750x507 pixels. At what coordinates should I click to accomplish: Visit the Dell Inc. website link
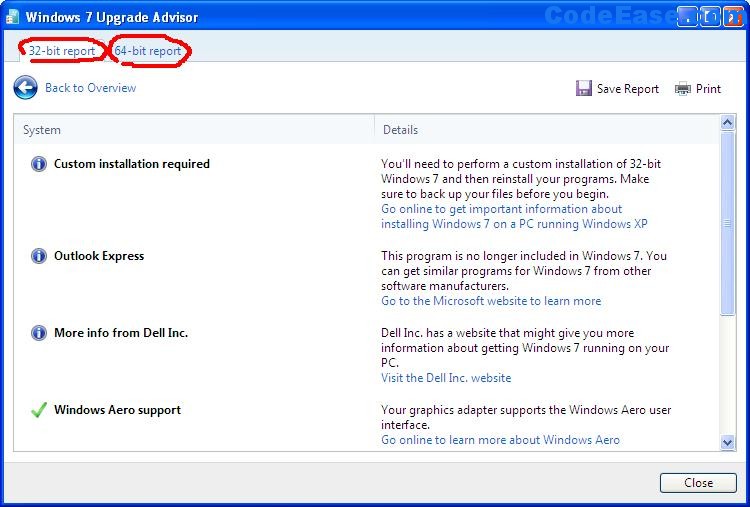446,378
